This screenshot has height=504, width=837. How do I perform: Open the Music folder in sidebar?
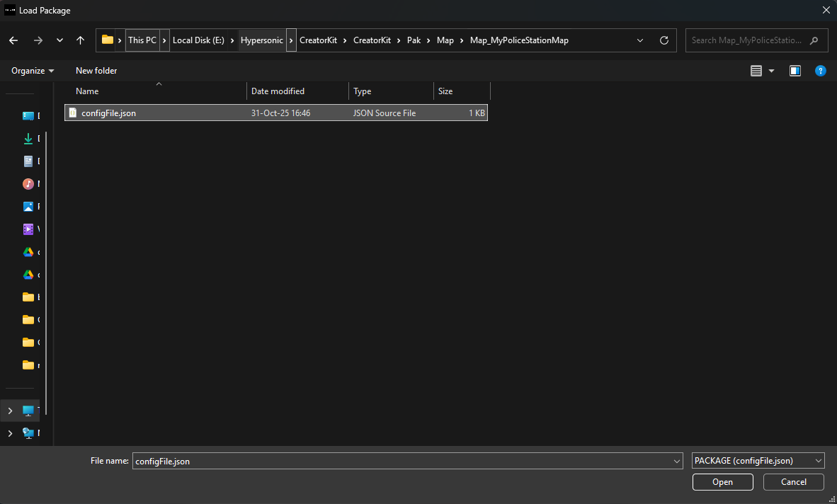[x=28, y=184]
